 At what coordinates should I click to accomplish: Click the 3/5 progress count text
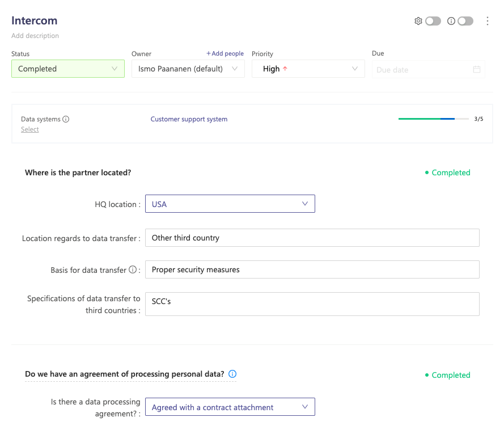(478, 119)
